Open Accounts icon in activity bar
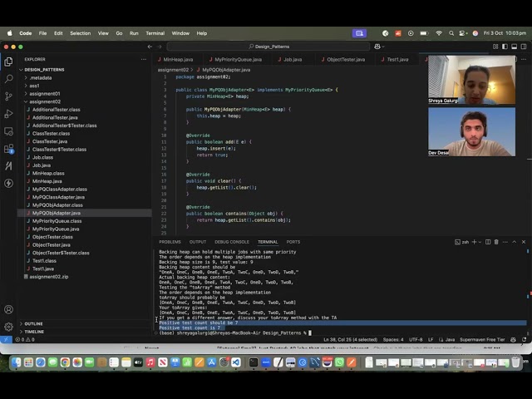Viewport: 532px width, 399px height. click(x=8, y=309)
